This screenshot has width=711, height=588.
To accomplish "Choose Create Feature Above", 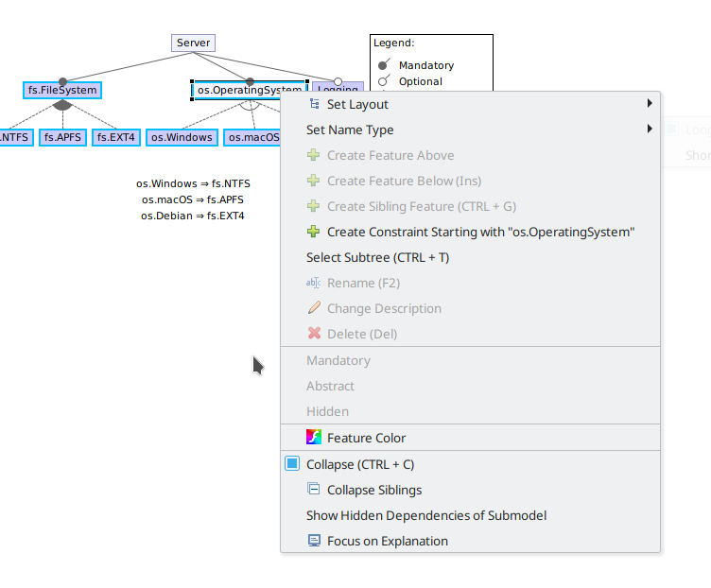I will tap(470, 155).
